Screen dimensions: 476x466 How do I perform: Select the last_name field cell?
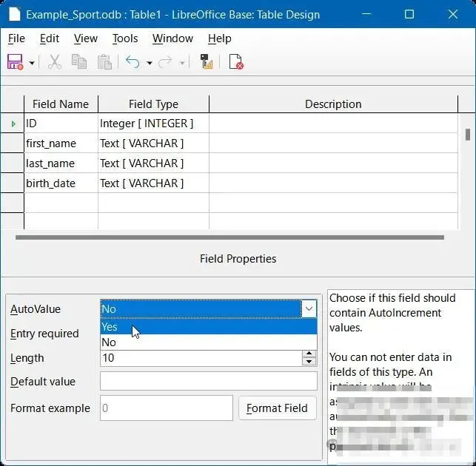tap(61, 163)
